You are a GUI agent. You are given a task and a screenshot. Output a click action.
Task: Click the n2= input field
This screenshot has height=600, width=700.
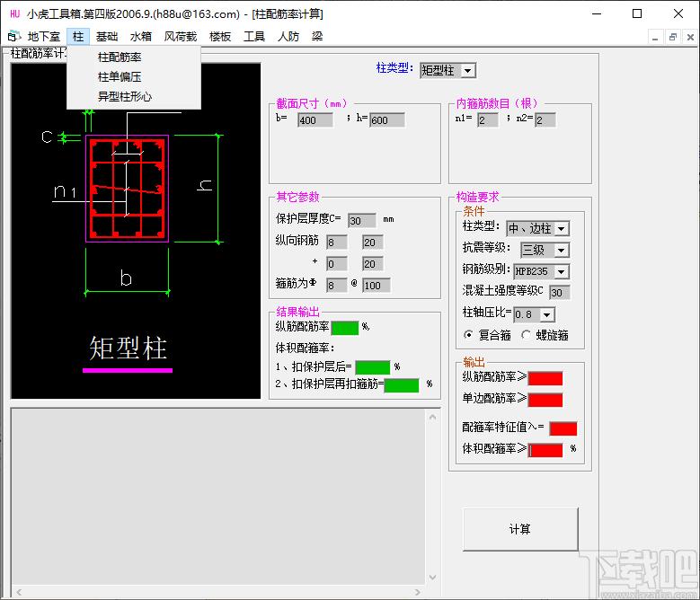coord(545,120)
